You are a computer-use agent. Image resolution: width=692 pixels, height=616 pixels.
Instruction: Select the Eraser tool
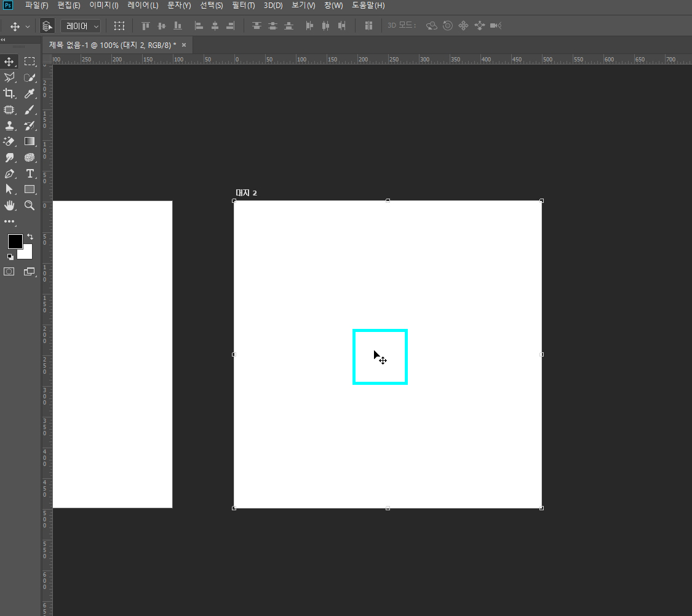pyautogui.click(x=9, y=141)
